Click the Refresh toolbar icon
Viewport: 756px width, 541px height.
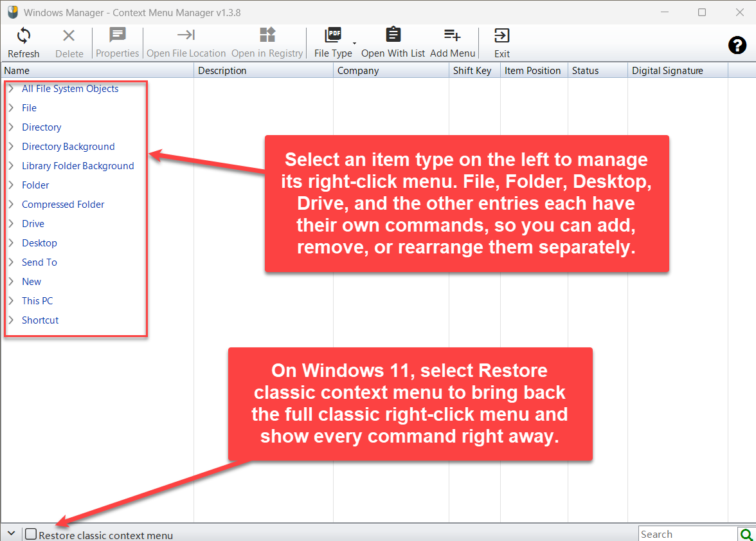23,35
